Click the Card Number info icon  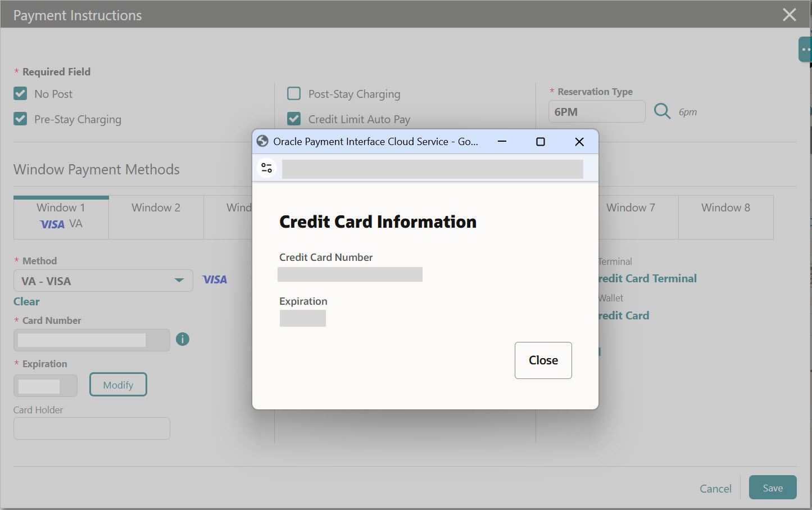click(x=183, y=339)
